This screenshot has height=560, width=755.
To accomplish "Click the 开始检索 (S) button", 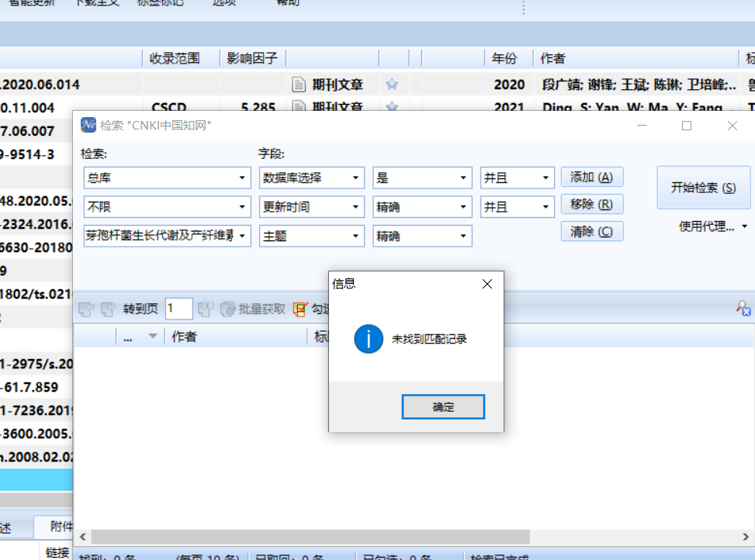I will [x=703, y=188].
